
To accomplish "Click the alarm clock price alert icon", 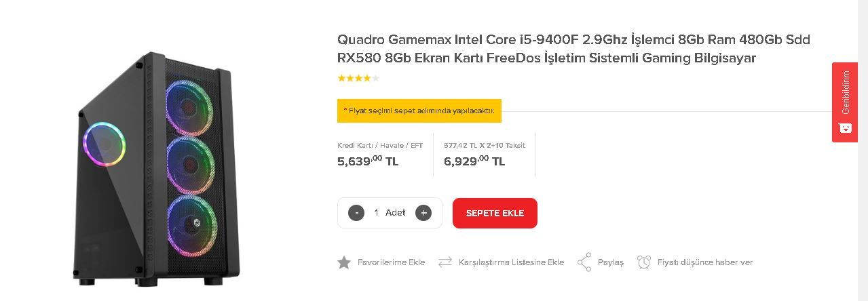I will 644,262.
